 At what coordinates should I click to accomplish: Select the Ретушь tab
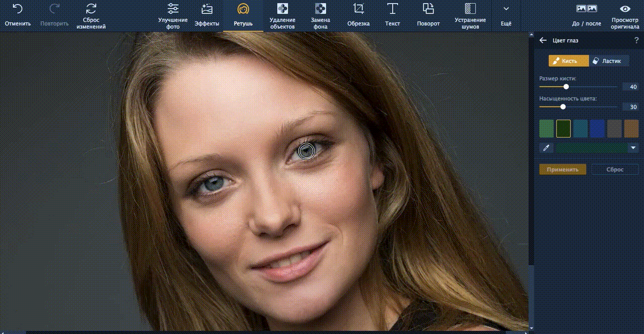click(x=243, y=16)
